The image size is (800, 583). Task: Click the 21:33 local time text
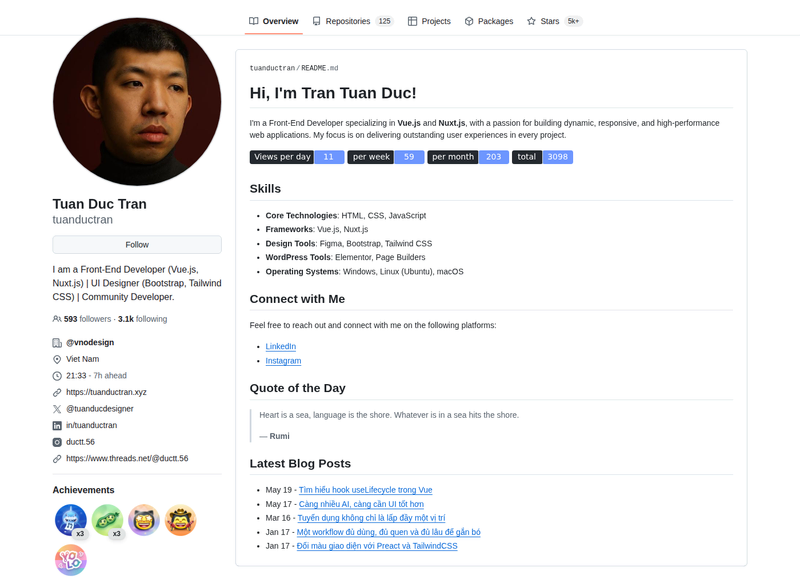click(x=76, y=376)
